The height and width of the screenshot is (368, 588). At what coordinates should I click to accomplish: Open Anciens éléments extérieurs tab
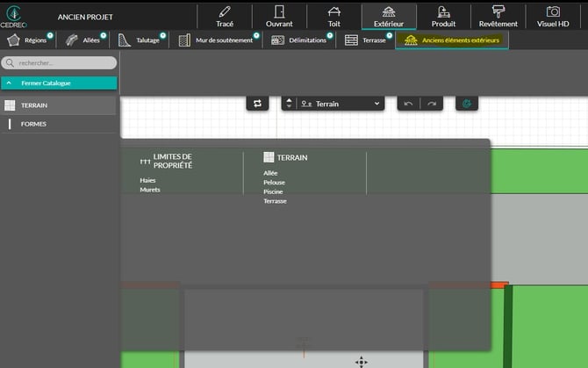452,40
